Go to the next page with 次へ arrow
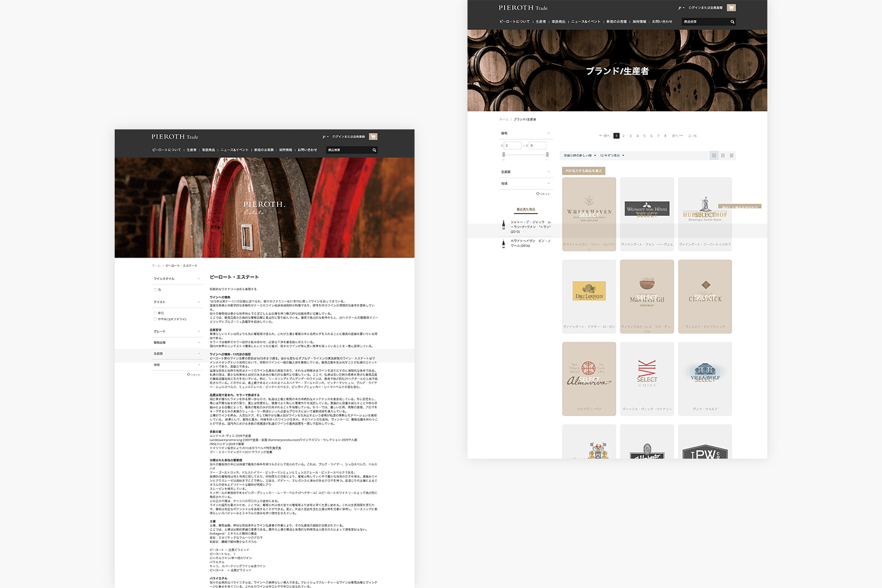 pyautogui.click(x=677, y=136)
